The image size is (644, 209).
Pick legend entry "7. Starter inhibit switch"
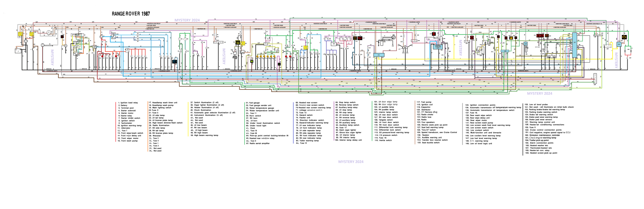tap(129, 118)
